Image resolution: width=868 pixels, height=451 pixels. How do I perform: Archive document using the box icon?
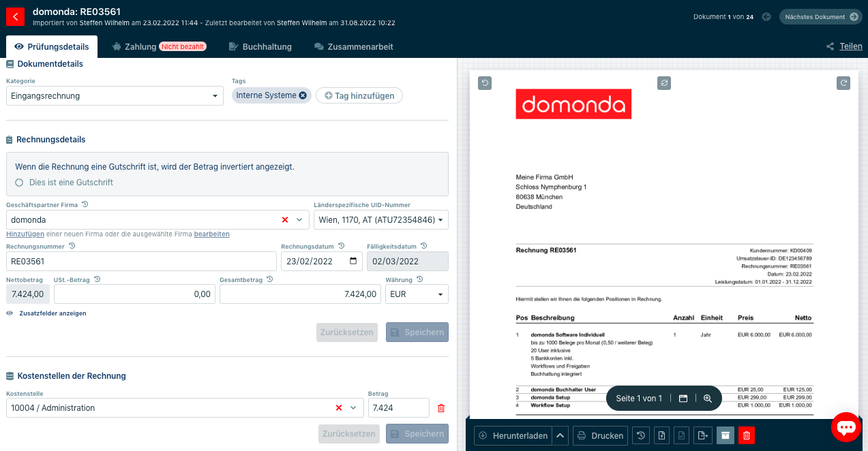(x=725, y=435)
